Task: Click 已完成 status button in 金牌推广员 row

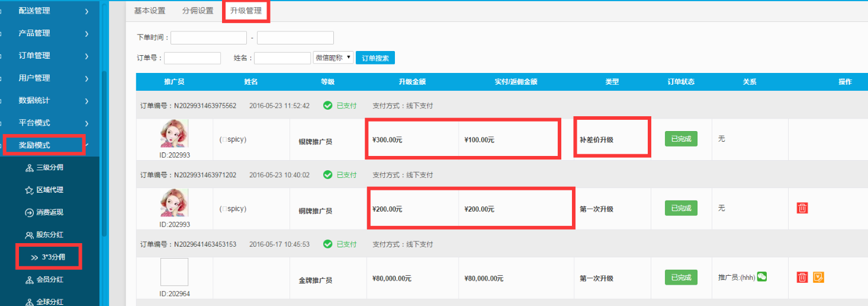Action: tap(681, 277)
